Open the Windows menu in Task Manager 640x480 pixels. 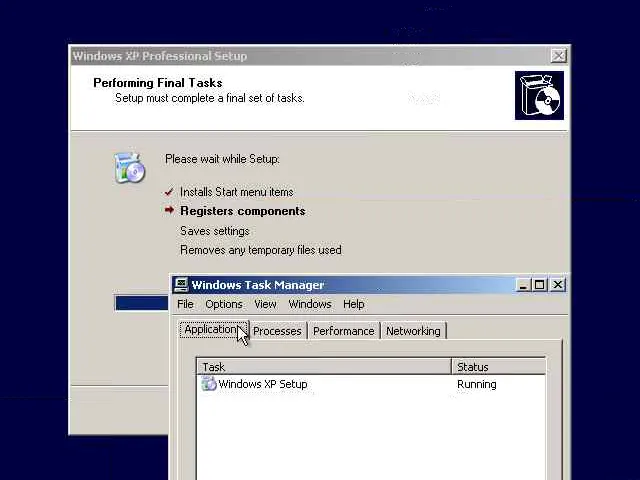coord(310,304)
